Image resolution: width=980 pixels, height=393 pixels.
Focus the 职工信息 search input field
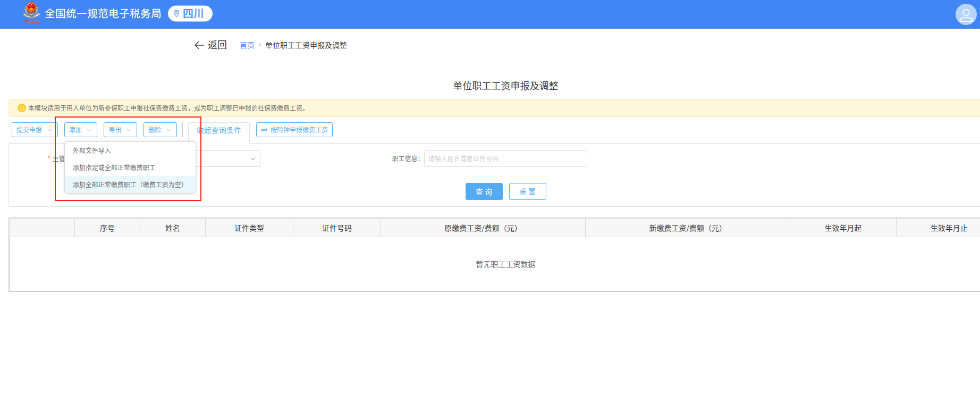point(505,158)
